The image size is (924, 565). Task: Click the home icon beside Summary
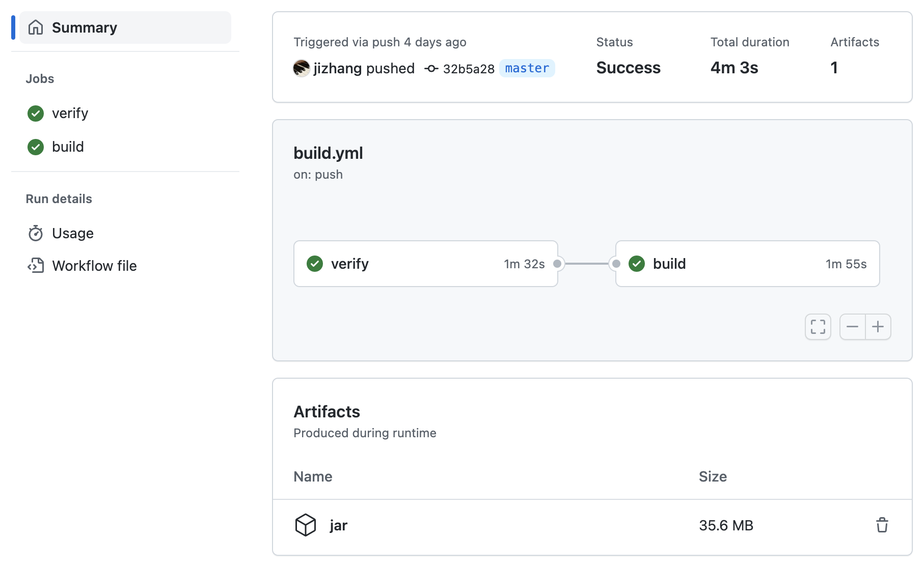click(x=36, y=27)
